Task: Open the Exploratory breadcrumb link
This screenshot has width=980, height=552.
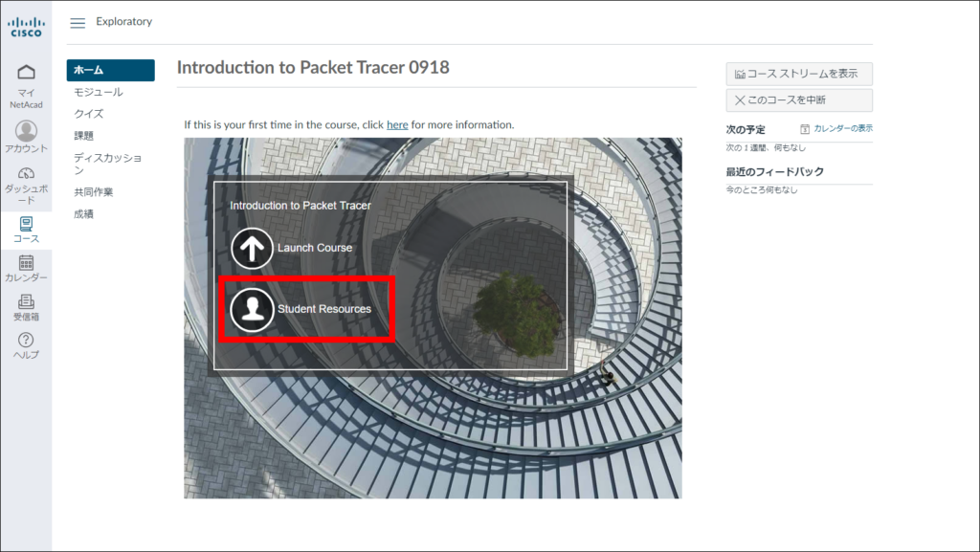Action: 123,21
